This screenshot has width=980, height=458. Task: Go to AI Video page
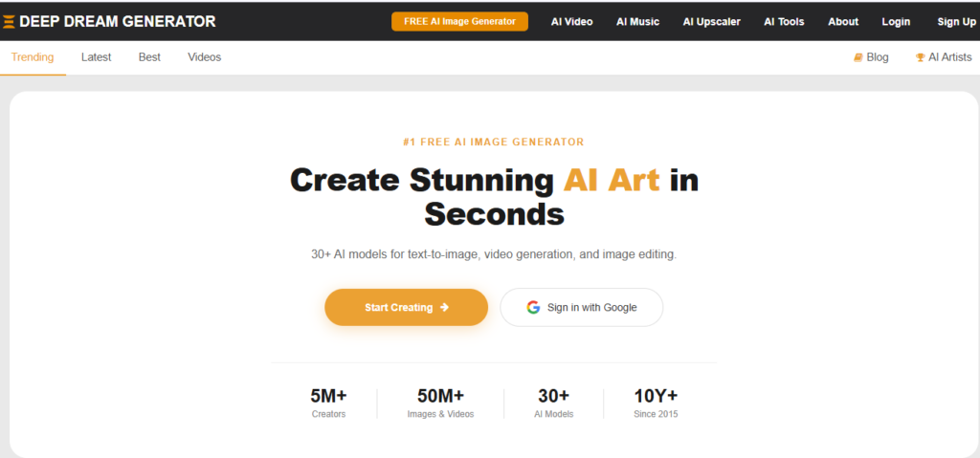click(x=572, y=22)
